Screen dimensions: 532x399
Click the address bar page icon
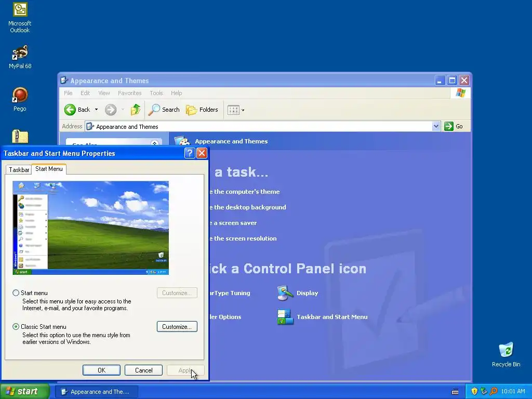coord(90,127)
